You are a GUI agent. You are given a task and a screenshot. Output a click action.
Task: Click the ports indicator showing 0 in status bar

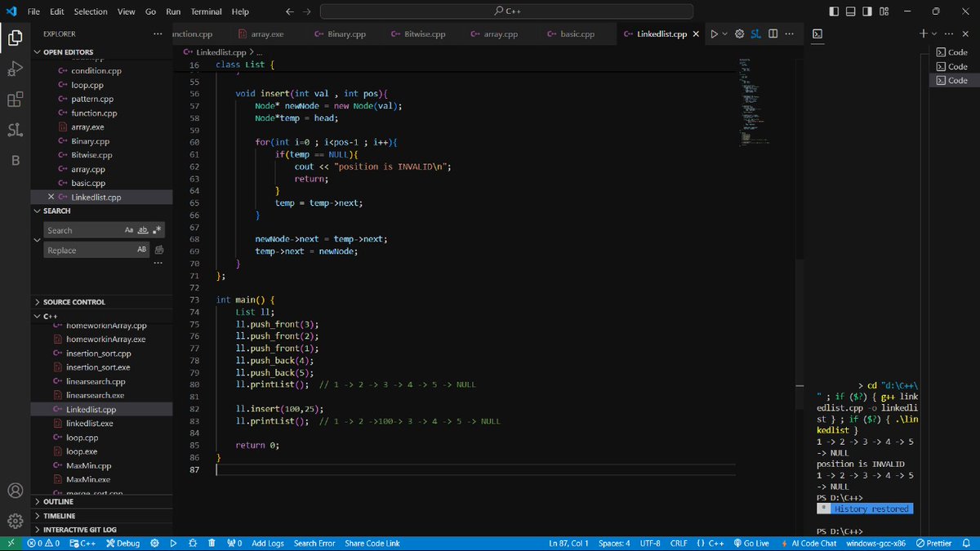(234, 543)
